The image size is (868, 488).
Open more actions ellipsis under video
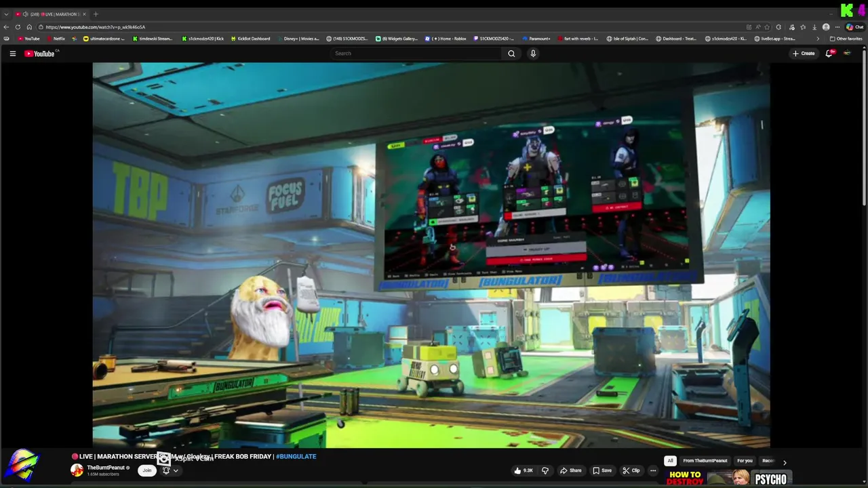653,470
